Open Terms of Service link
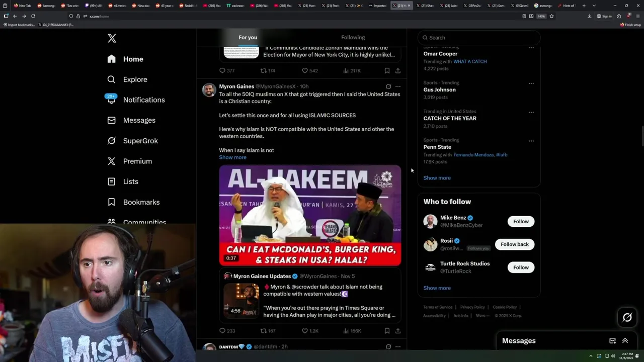The image size is (644, 362). pyautogui.click(x=438, y=307)
